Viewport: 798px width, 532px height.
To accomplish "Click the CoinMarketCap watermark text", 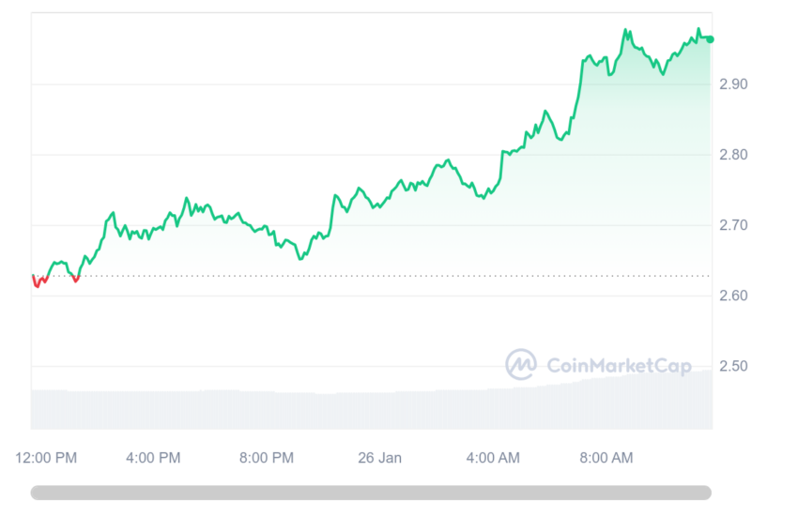I will tap(619, 365).
